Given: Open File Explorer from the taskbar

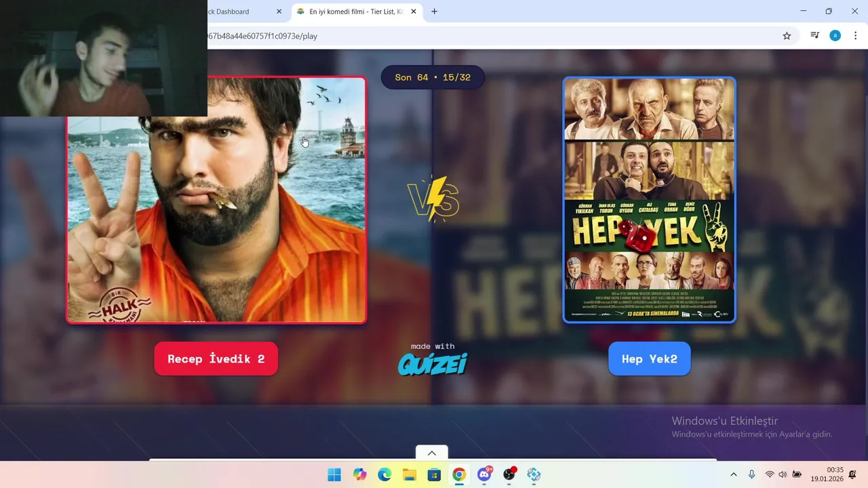Looking at the screenshot, I should (410, 474).
